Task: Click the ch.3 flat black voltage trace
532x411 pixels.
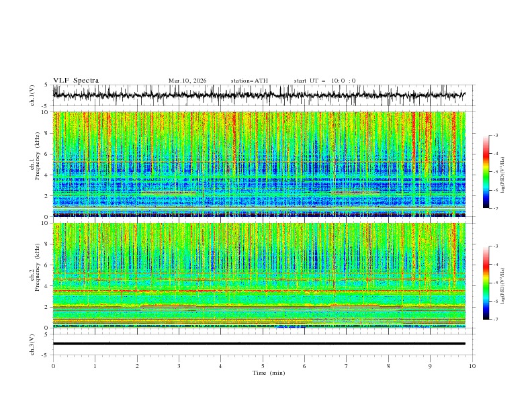Action: [x=259, y=344]
